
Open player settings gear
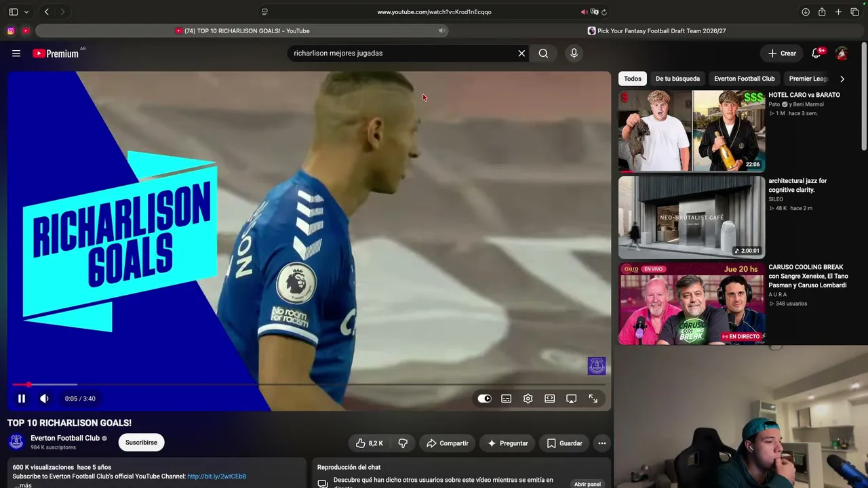click(528, 399)
